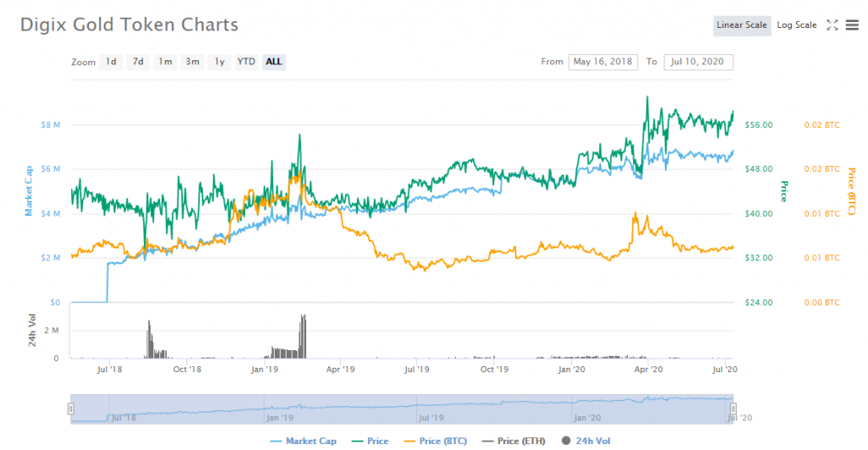
Task: Click the Jan '19 x-axis label
Action: (264, 369)
